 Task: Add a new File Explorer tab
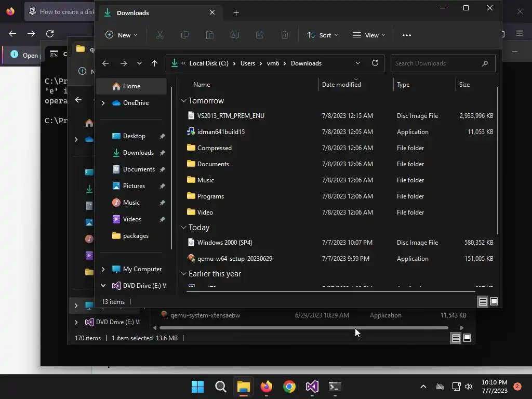coord(236,13)
